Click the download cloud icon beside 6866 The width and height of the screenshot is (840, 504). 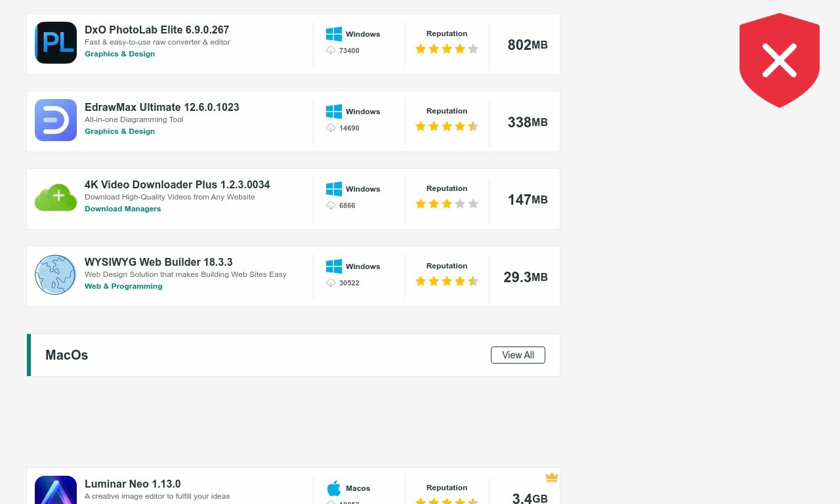(x=331, y=205)
